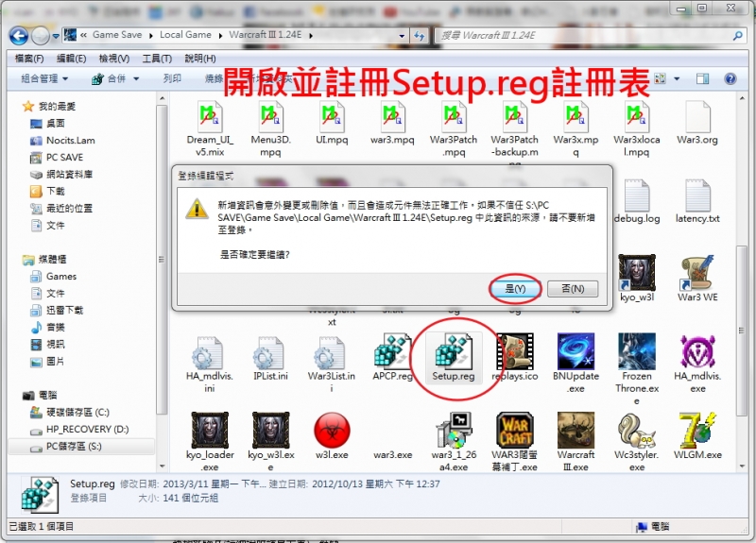This screenshot has width=756, height=543.
Task: Expand the Local Game breadcrumb arrow
Action: point(220,35)
